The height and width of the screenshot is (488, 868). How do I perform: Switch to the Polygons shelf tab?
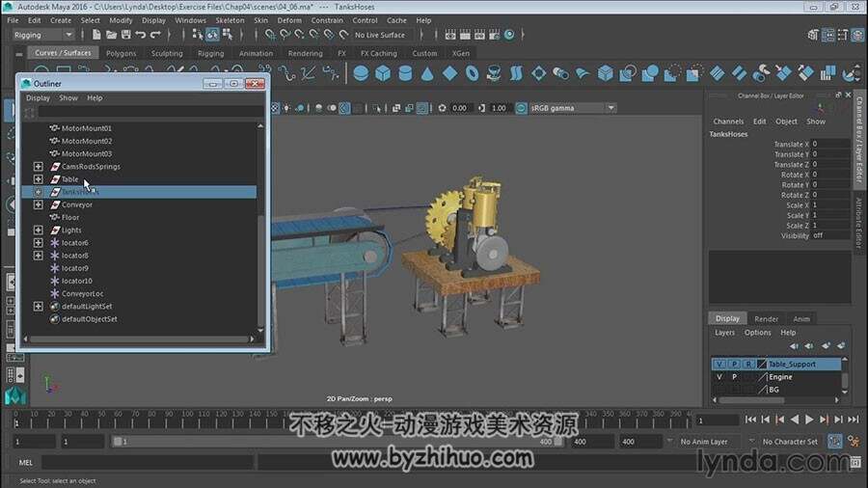[x=121, y=53]
